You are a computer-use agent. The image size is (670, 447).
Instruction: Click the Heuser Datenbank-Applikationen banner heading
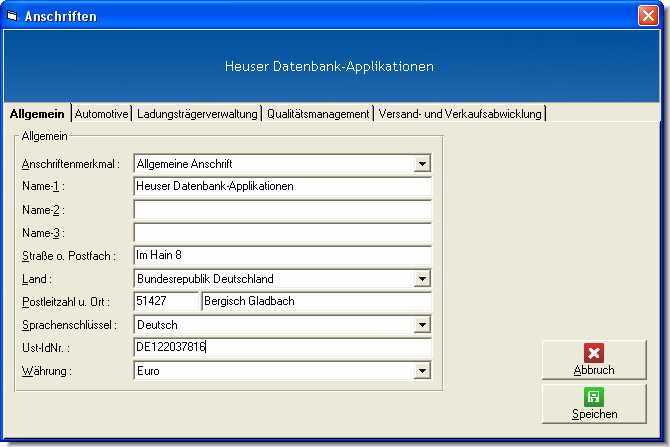[x=329, y=66]
